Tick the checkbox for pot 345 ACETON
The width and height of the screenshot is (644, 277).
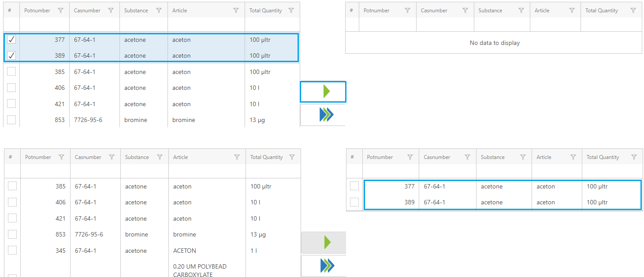pos(12,250)
